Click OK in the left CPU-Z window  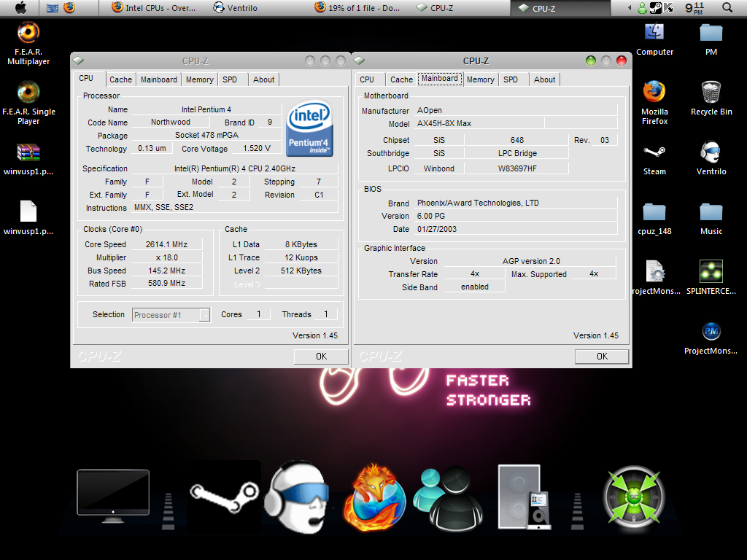pyautogui.click(x=321, y=356)
